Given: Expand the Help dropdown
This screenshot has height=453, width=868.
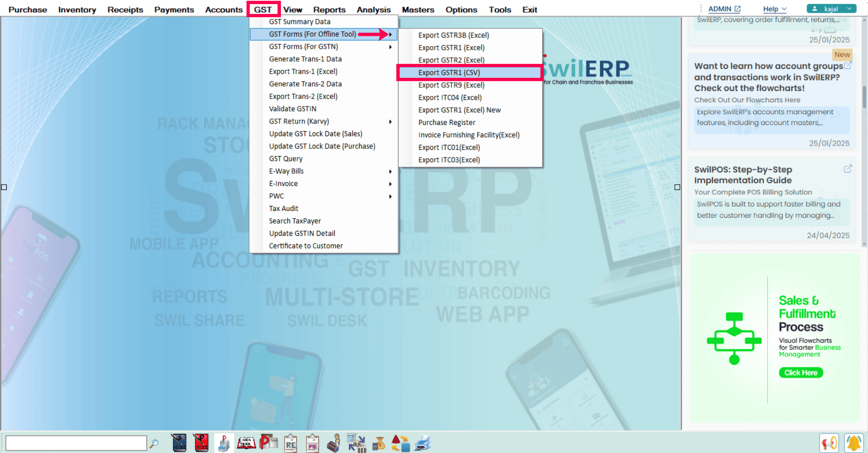Looking at the screenshot, I should pyautogui.click(x=775, y=9).
